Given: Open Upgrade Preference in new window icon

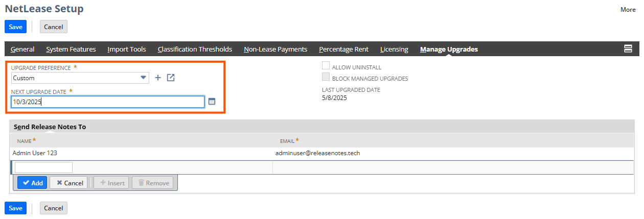Looking at the screenshot, I should click(x=171, y=78).
